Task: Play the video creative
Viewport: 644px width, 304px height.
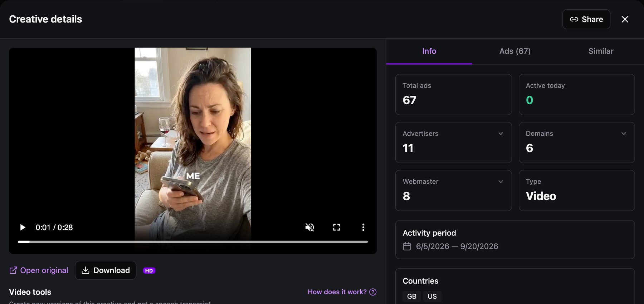Action: [23, 228]
